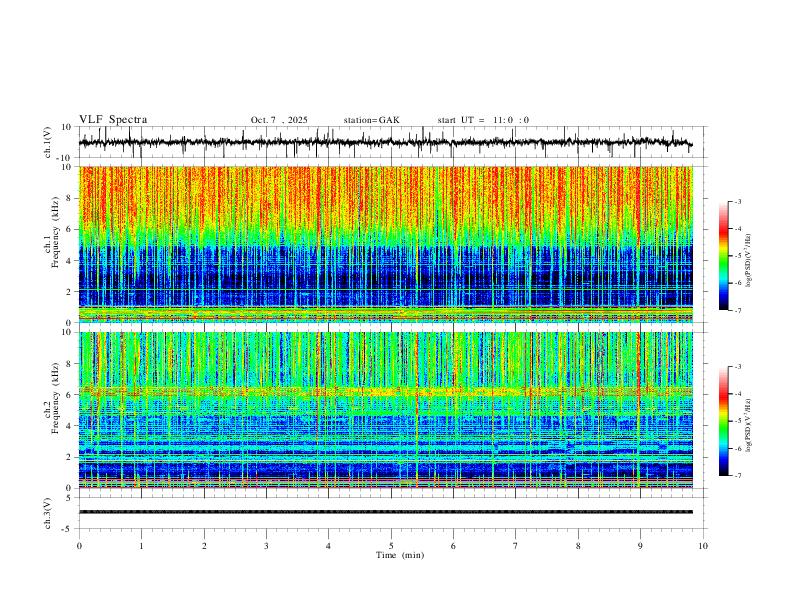Click the time axis tick label "1"
This screenshot has width=792, height=612.
(141, 546)
